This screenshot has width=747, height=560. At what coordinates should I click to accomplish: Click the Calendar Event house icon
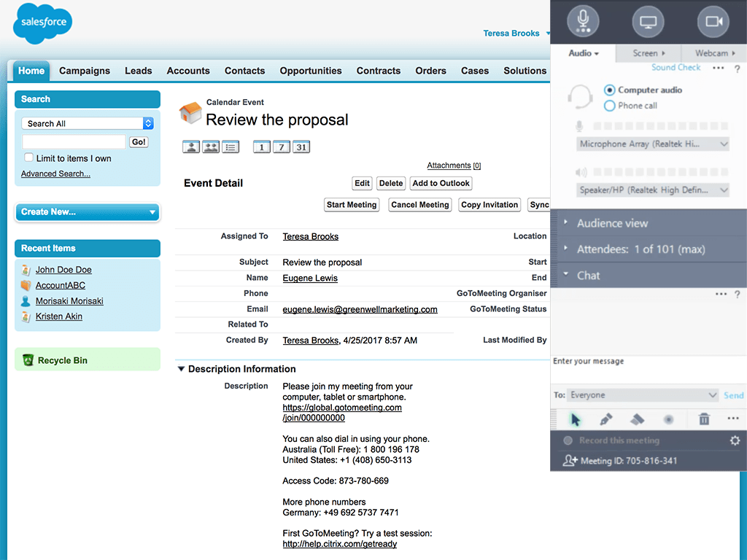pyautogui.click(x=190, y=113)
